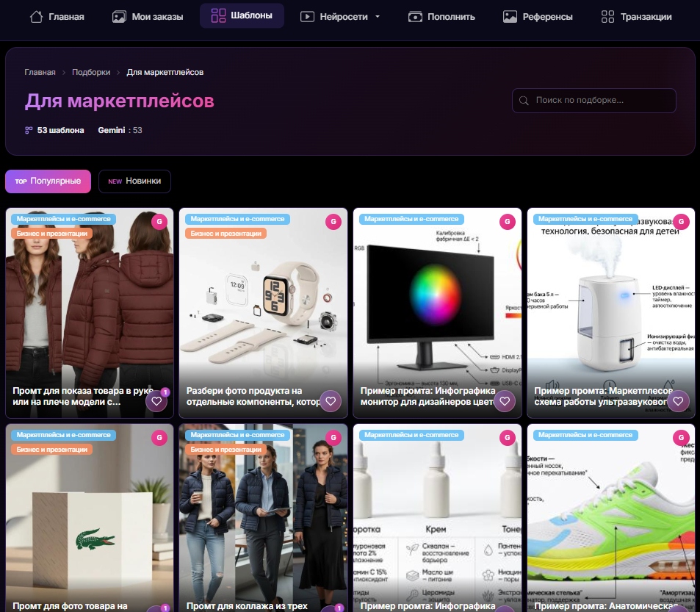The image size is (700, 612).
Task: Click the image icon beside Мои заказы
Action: coord(119,16)
